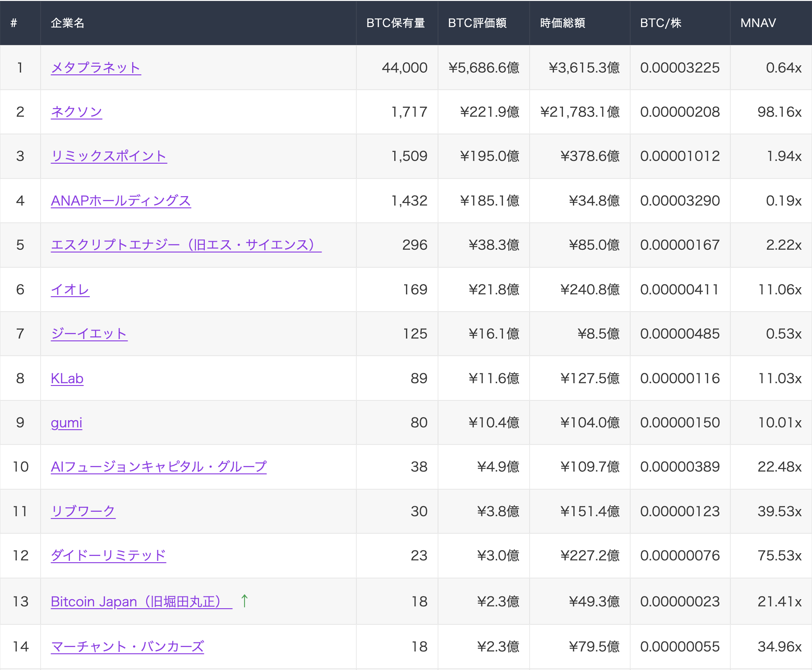The width and height of the screenshot is (812, 670).
Task: Click the ジーイエット link
Action: pyautogui.click(x=89, y=334)
